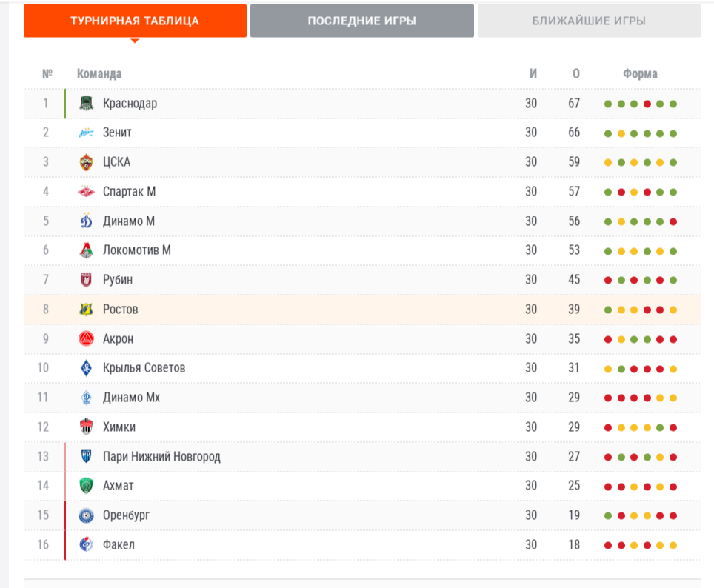Click the Спартак М logo icon
Image resolution: width=714 pixels, height=588 pixels.
point(87,192)
